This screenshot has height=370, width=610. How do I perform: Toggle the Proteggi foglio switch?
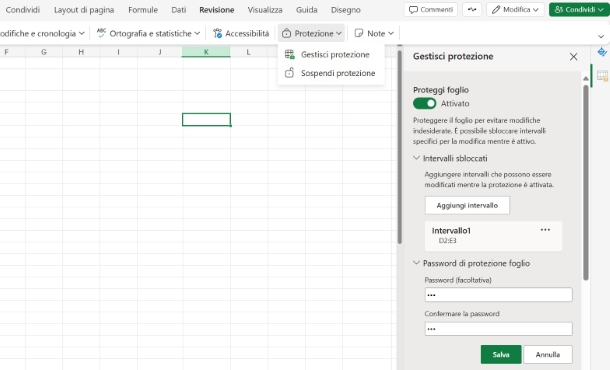pyautogui.click(x=424, y=103)
